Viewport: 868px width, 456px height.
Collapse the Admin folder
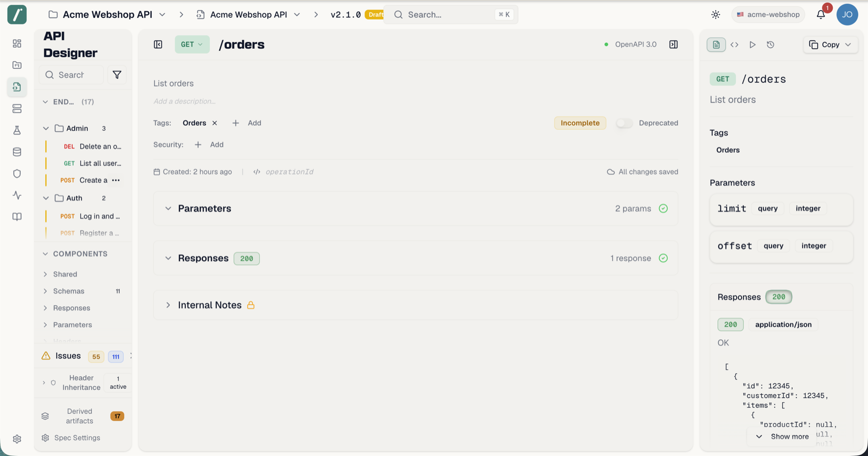(46, 129)
